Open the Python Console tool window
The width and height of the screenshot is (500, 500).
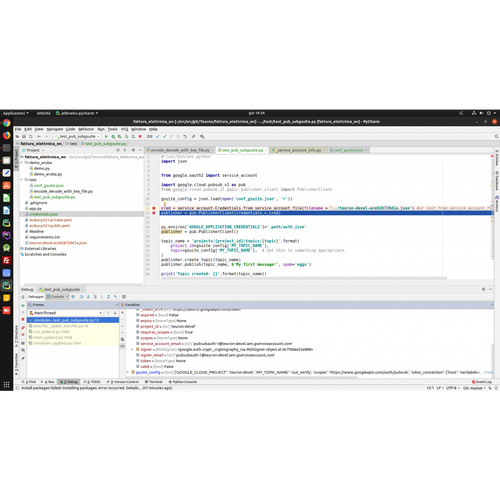point(183,382)
